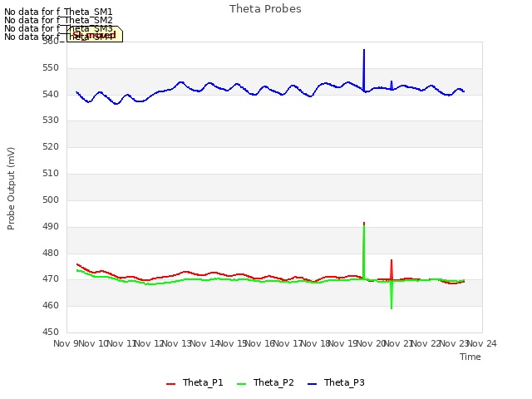The image size is (532, 399).
Task: Click the yellow annotation tag at the chart's top left
Action: 95,34
